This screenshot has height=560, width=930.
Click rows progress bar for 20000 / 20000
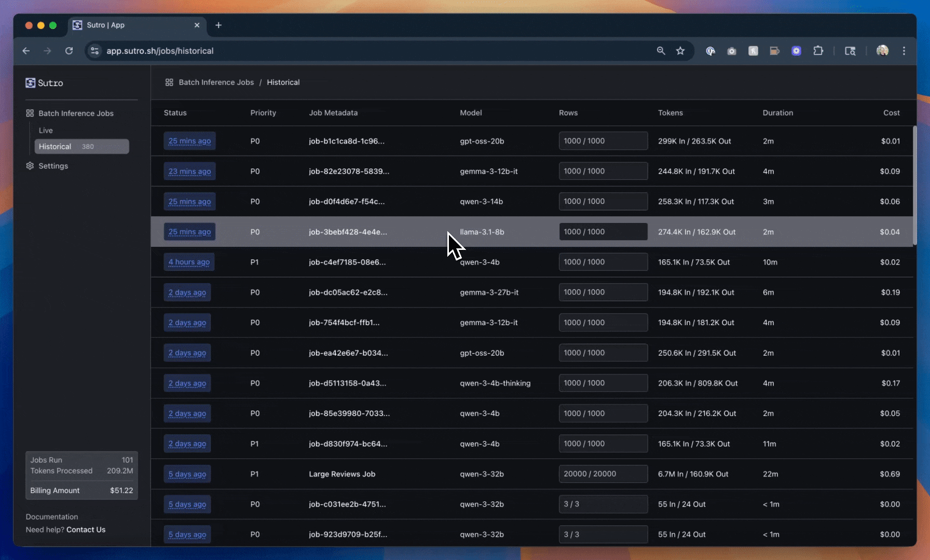pyautogui.click(x=603, y=474)
